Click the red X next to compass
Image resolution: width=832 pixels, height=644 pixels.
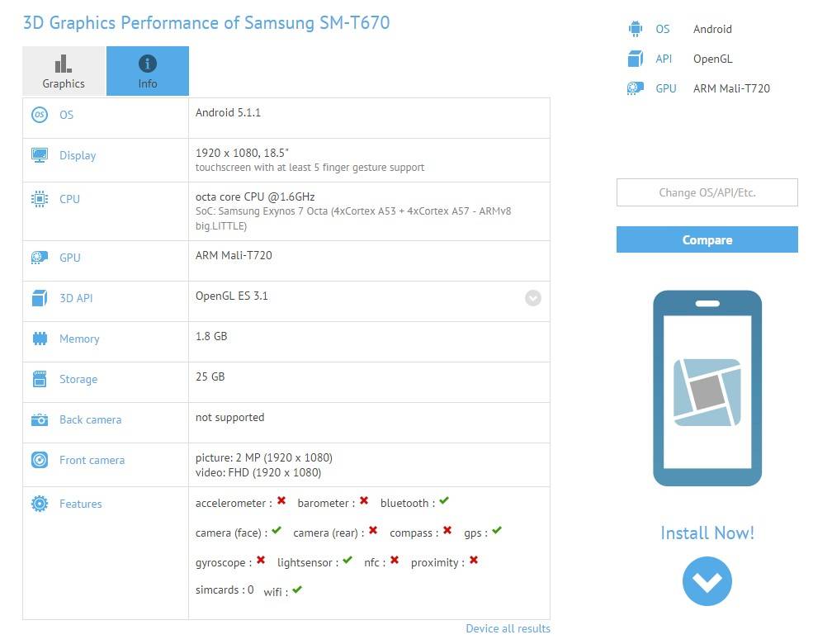447,530
